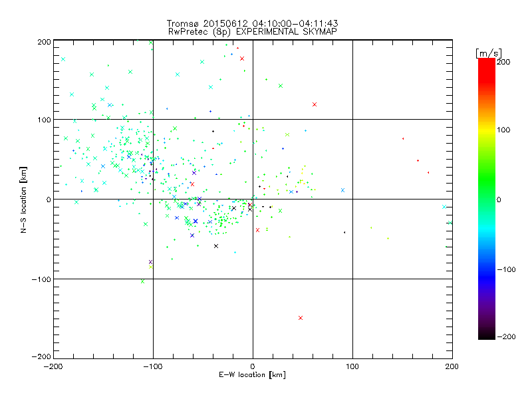Click x-axis tick label "-100"

tap(153, 366)
